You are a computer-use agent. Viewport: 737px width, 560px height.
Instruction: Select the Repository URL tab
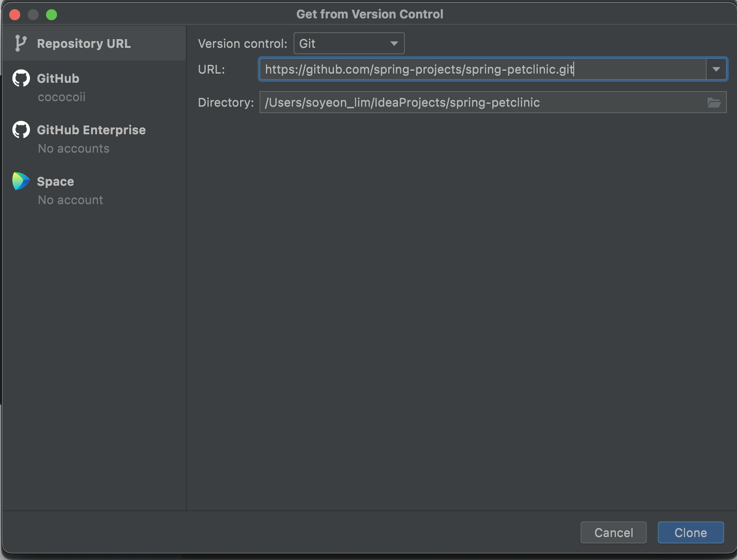pyautogui.click(x=94, y=43)
